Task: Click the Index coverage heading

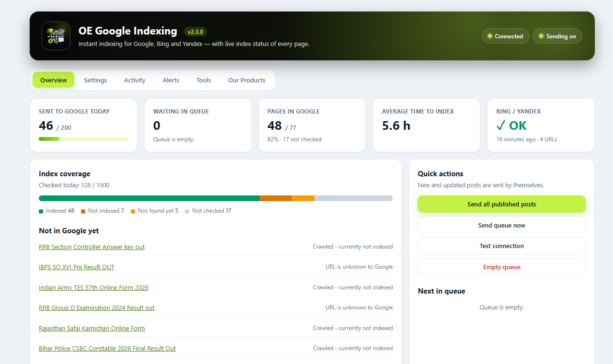Action: pos(65,174)
